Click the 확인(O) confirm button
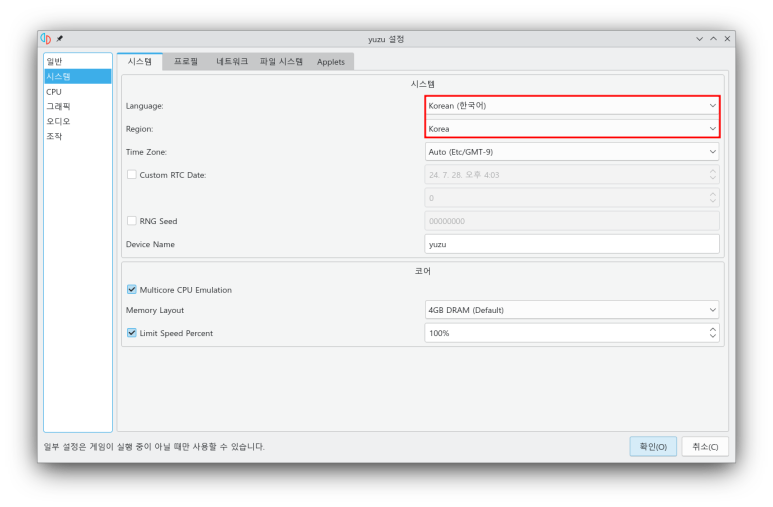The width and height of the screenshot is (773, 507). pos(653,447)
